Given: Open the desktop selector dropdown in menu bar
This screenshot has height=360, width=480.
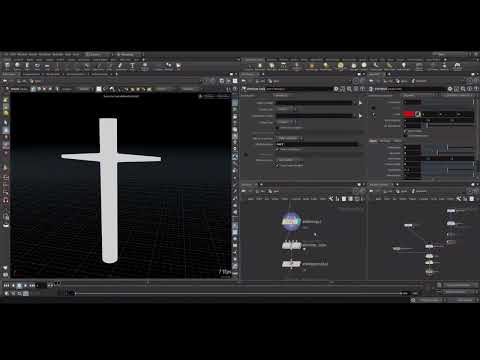Looking at the screenshot, I should 98,54.
